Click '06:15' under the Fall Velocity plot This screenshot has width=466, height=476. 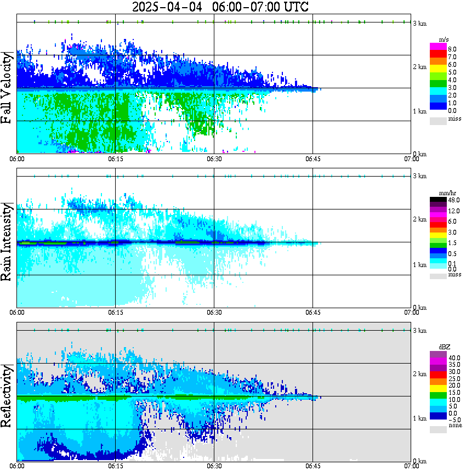[x=115, y=159]
